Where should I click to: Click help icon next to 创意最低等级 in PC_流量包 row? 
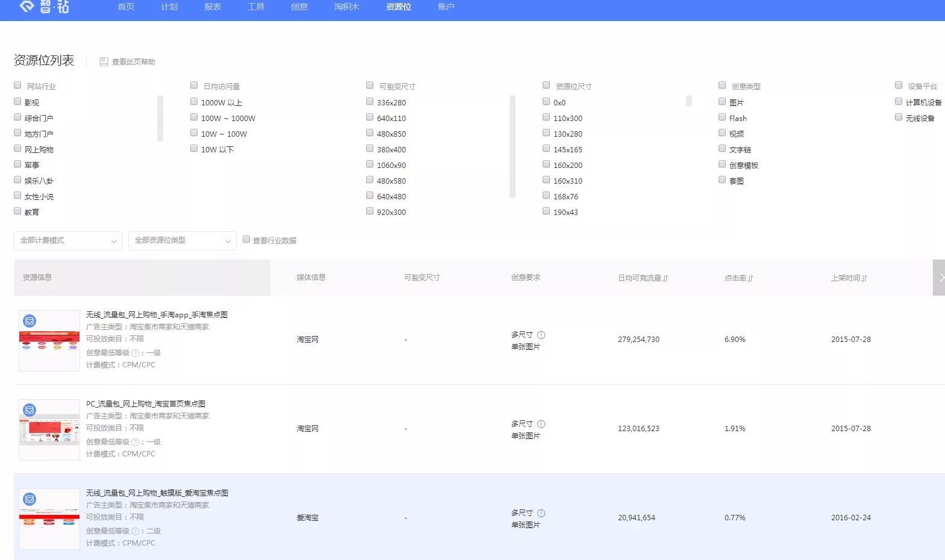[135, 442]
